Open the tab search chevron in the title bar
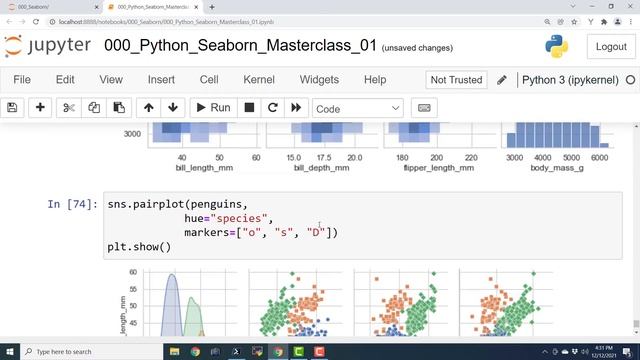The height and width of the screenshot is (360, 640). 573,7
